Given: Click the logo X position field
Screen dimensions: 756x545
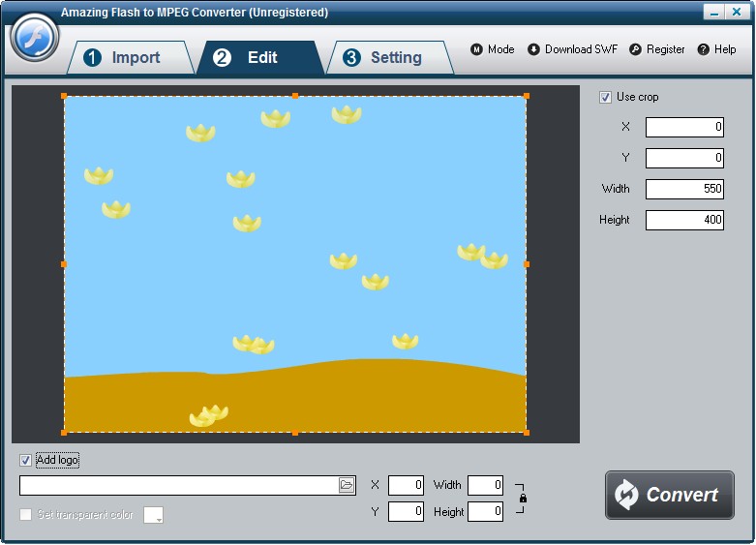Looking at the screenshot, I should click(406, 485).
